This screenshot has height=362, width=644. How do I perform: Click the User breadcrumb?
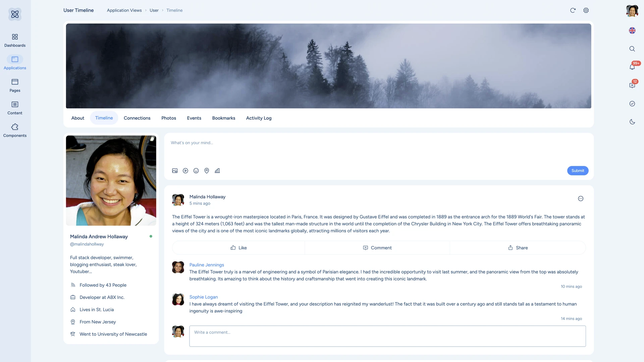(154, 10)
